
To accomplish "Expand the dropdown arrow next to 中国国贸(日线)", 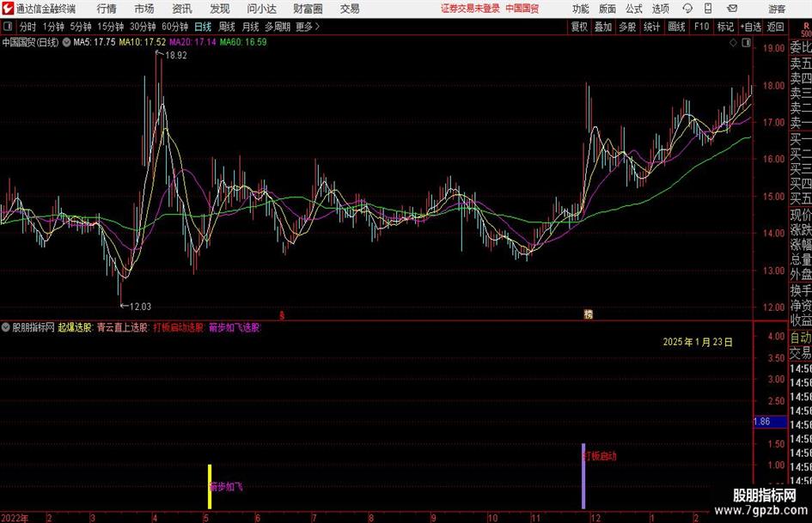I will [66, 42].
